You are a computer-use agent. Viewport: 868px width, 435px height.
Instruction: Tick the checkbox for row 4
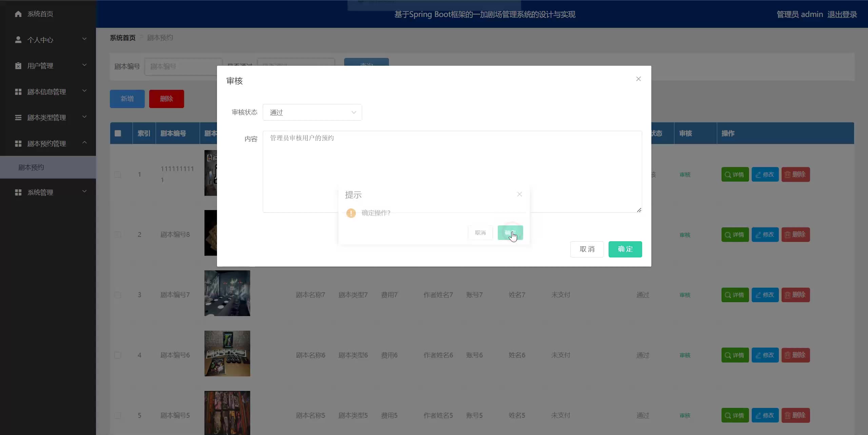[x=118, y=355]
